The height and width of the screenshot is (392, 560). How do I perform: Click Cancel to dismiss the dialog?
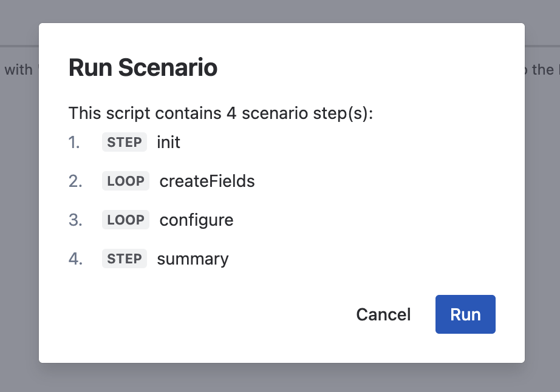(383, 314)
